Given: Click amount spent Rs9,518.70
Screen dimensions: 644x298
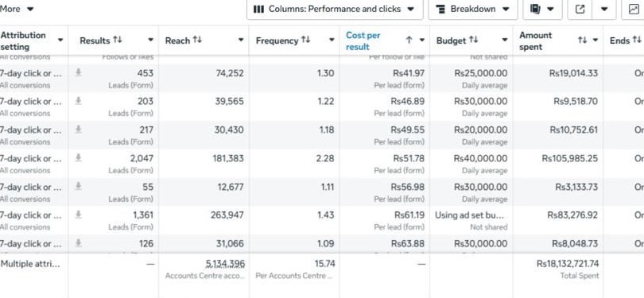Looking at the screenshot, I should click(x=576, y=101).
